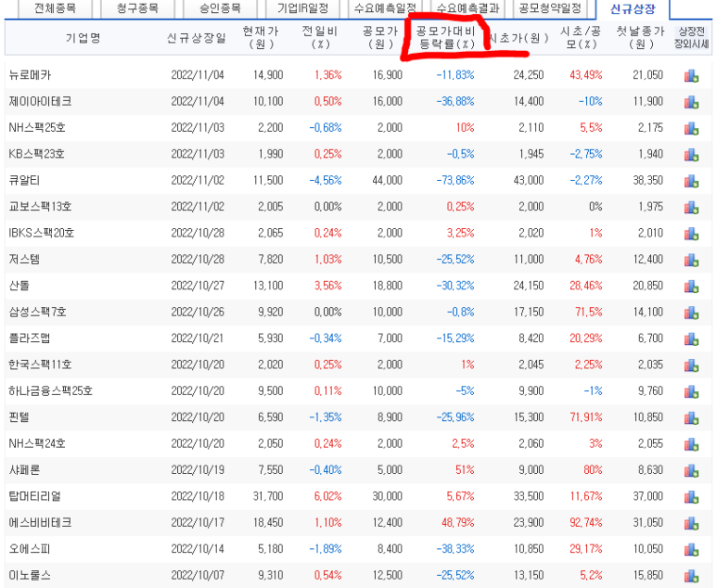Switch to the 청구종목 tab
The height and width of the screenshot is (588, 717).
point(137,8)
